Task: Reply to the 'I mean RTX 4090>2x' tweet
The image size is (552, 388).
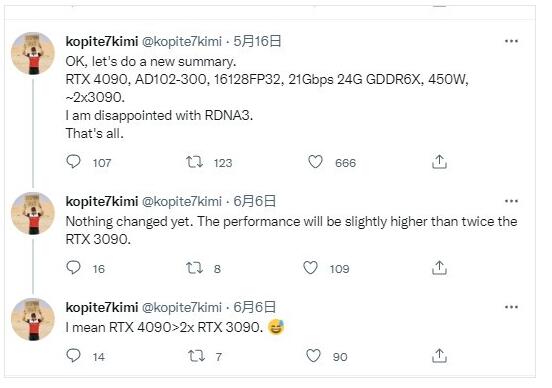Action: 74,356
